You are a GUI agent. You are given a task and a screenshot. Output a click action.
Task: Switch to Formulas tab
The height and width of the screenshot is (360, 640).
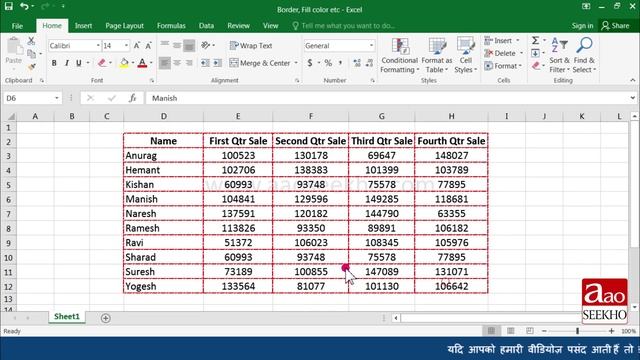171,26
